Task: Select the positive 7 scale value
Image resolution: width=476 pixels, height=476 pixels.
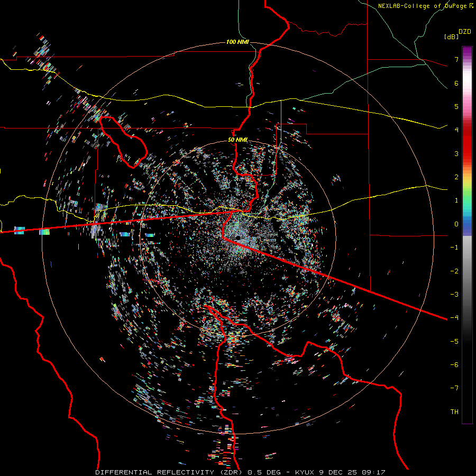Action: click(456, 59)
